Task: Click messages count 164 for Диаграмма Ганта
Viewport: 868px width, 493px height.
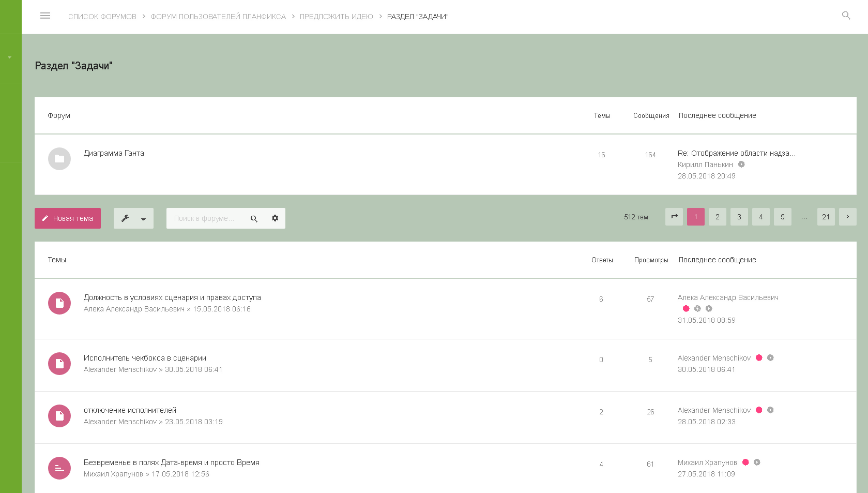Action: 650,155
